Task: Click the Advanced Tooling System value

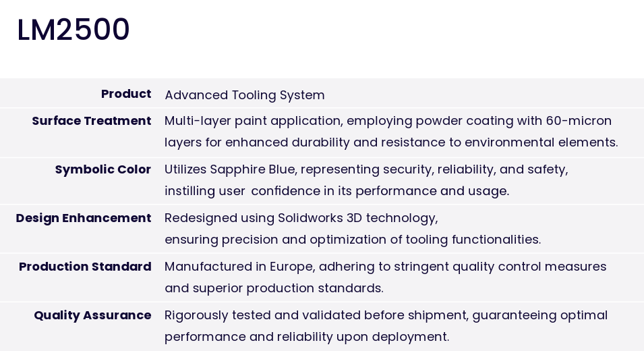Action: (245, 95)
